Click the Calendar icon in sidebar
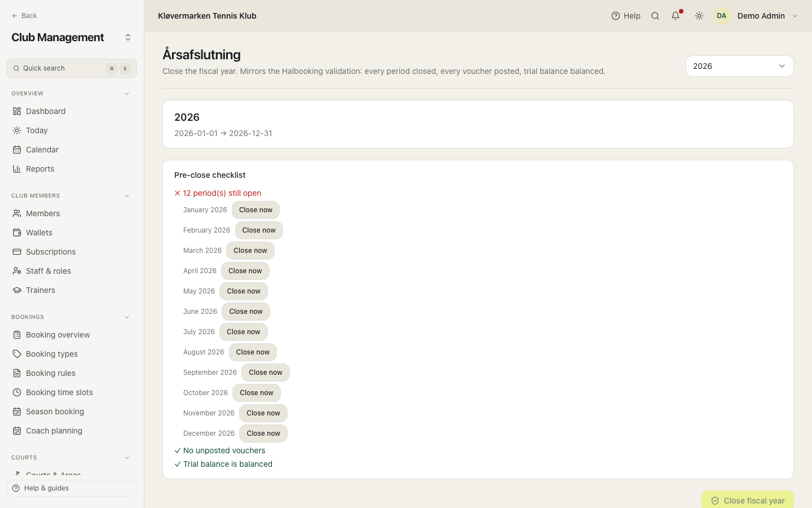The image size is (812, 508). (17, 150)
